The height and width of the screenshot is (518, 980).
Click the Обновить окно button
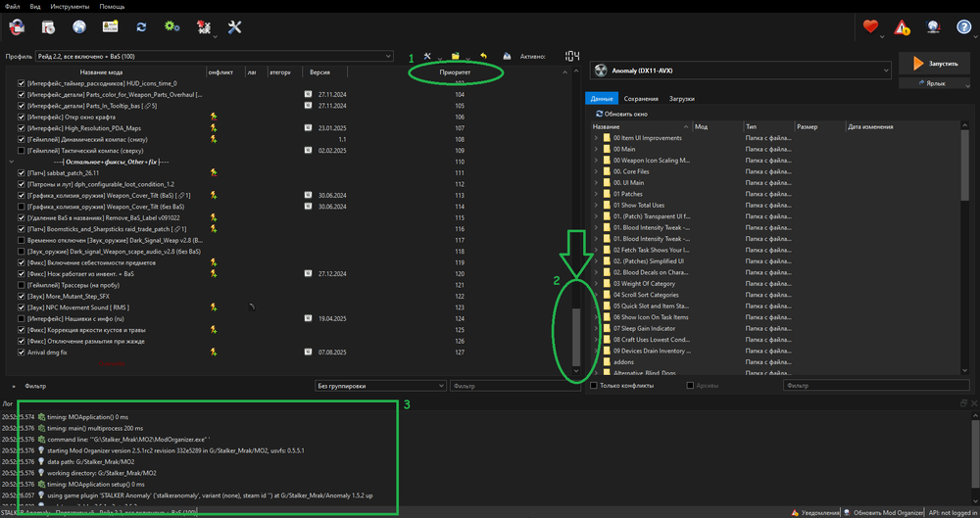coord(622,115)
